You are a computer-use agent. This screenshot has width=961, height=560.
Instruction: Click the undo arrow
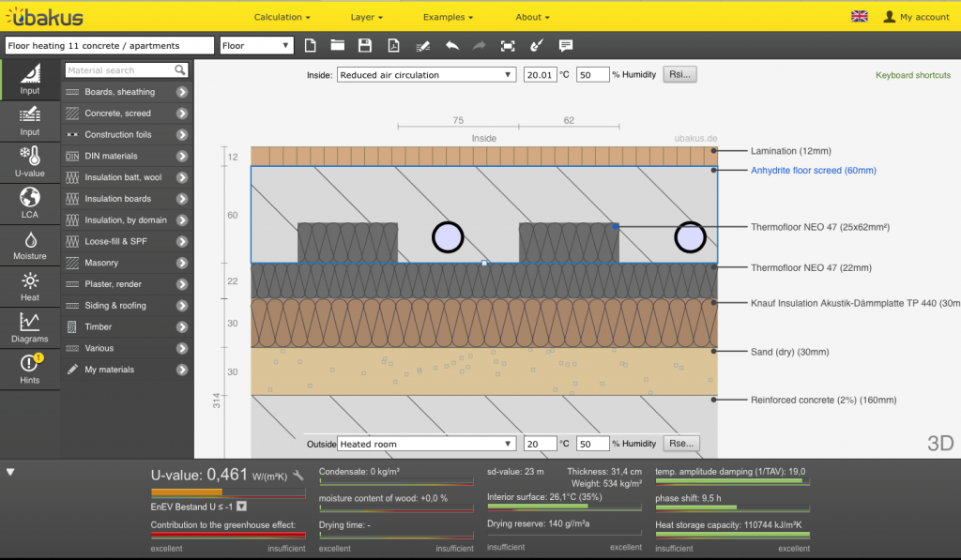(452, 45)
